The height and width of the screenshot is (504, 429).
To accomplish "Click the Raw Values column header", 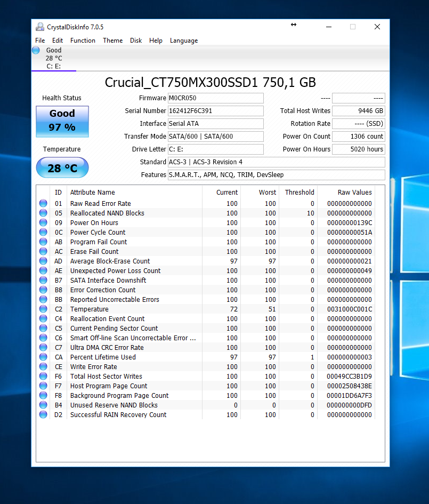I will [346, 192].
